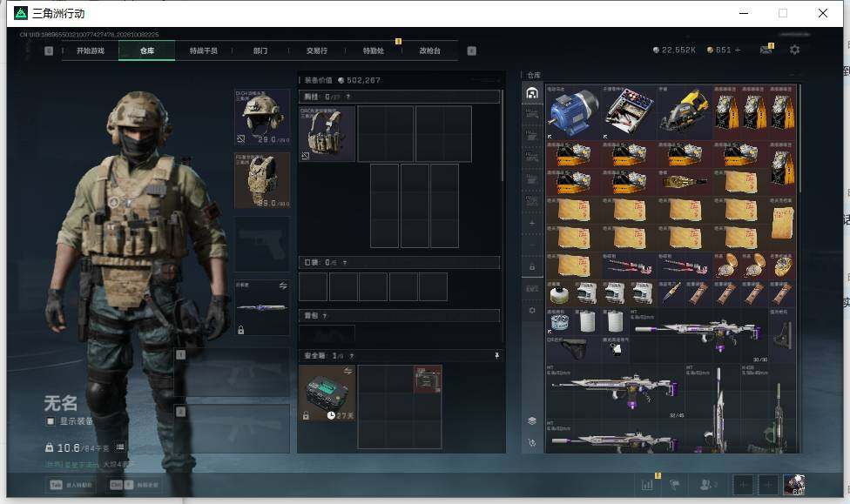Click the help question mark beside 安全箱

352,356
